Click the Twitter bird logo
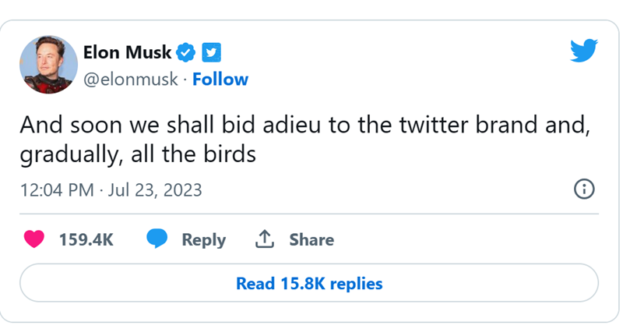Screen dimensions: 644x329 pos(583,51)
